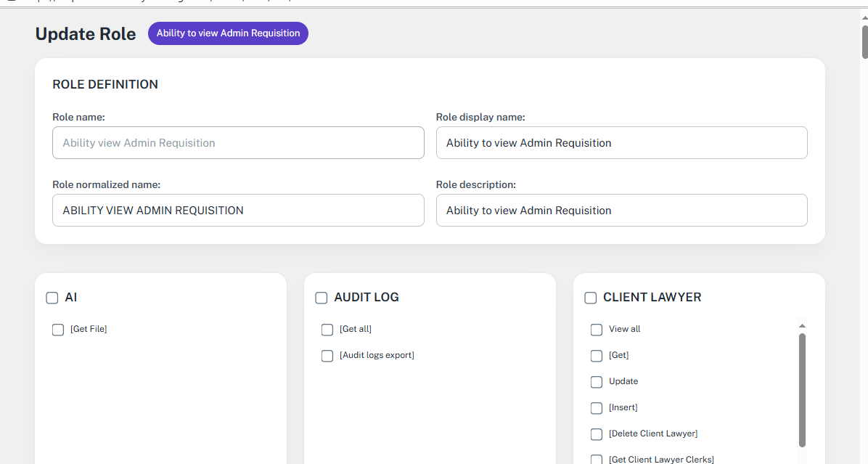Click the purple Ability to view Admin Requisition badge
Screen dimensions: 868x464
coord(228,33)
